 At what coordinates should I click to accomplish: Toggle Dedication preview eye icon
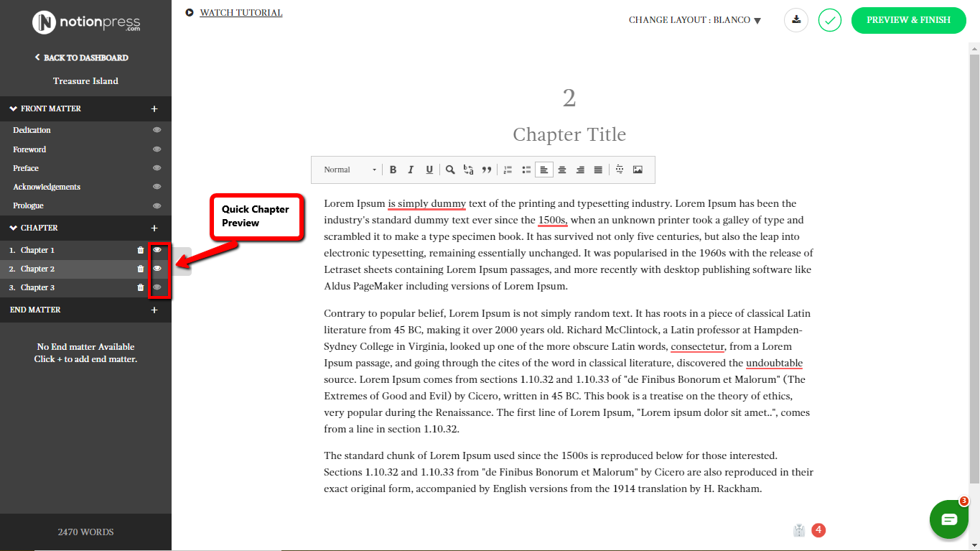pos(157,130)
